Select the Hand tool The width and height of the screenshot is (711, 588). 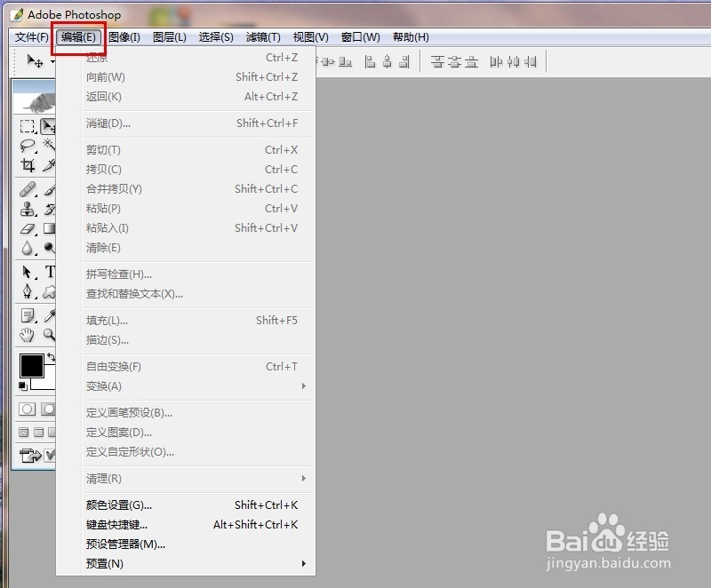[x=28, y=335]
